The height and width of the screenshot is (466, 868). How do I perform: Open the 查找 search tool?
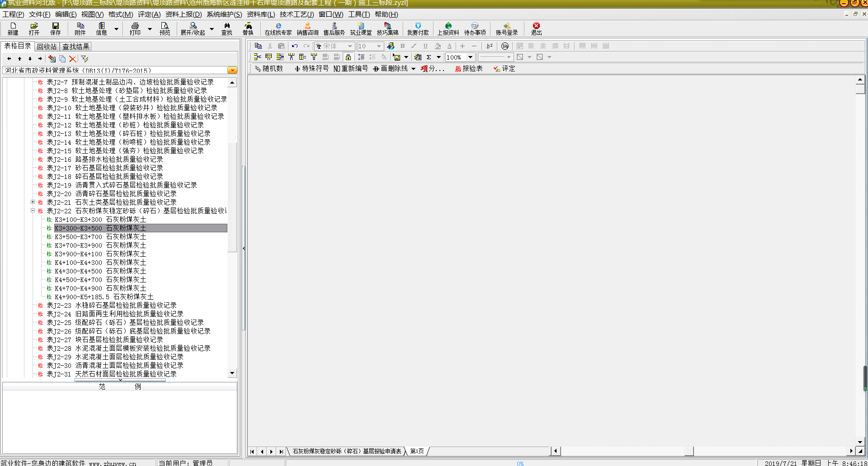(x=226, y=29)
